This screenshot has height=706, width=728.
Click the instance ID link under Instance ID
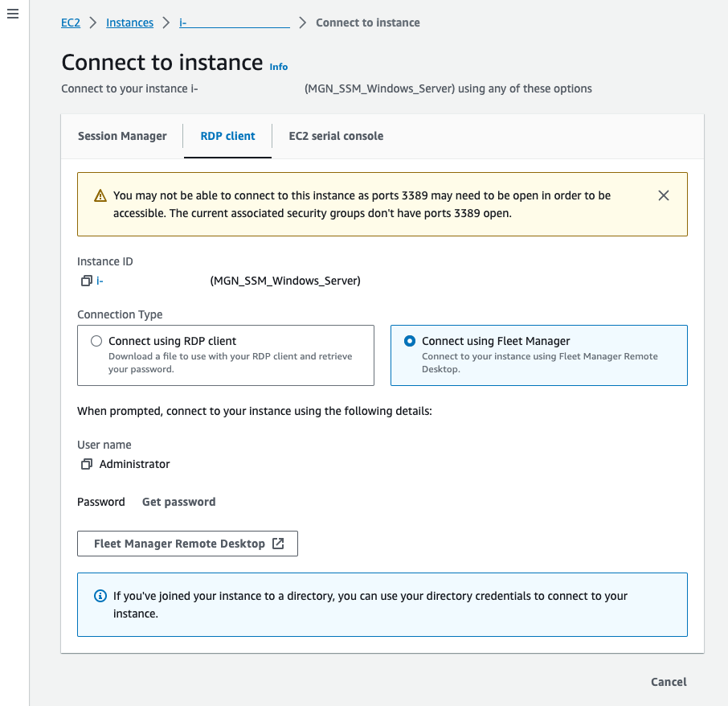tap(100, 281)
